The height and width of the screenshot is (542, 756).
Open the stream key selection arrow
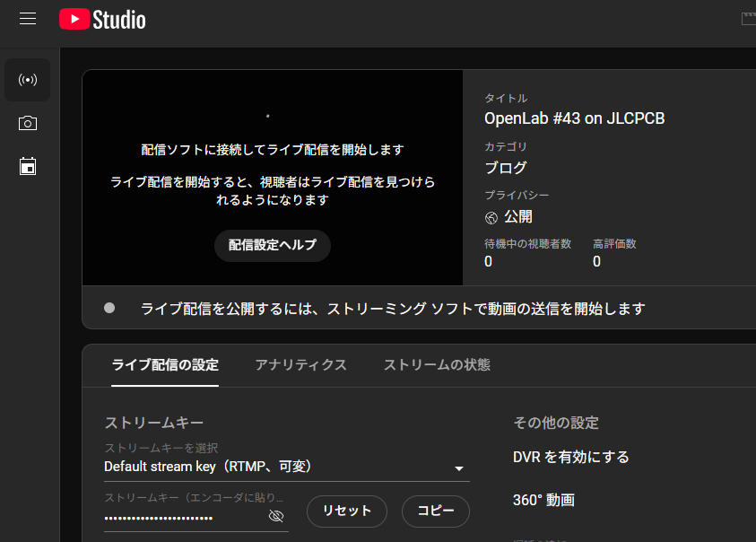pos(458,468)
